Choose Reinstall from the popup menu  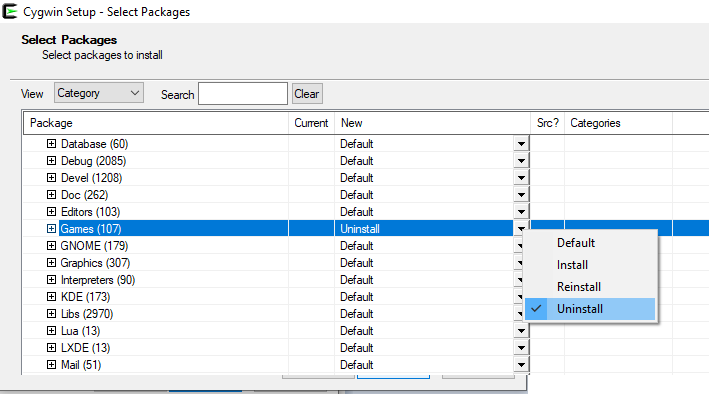tap(590, 287)
